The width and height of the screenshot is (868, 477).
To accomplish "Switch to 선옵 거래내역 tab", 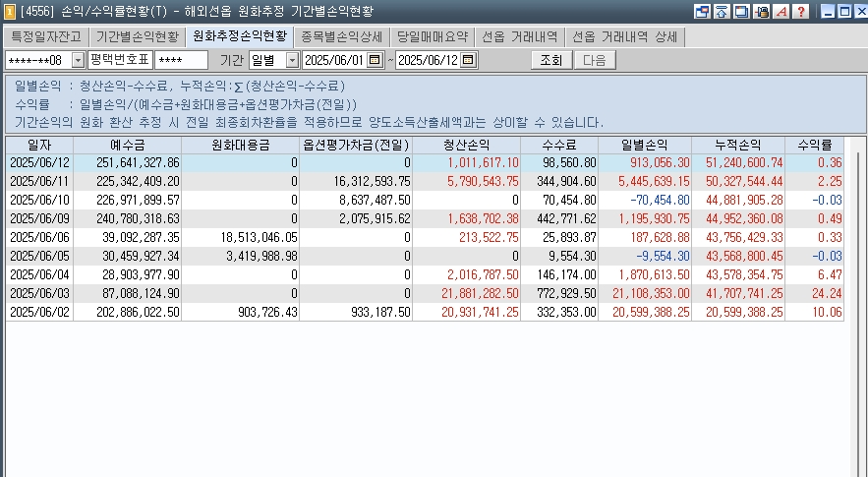I will point(520,37).
